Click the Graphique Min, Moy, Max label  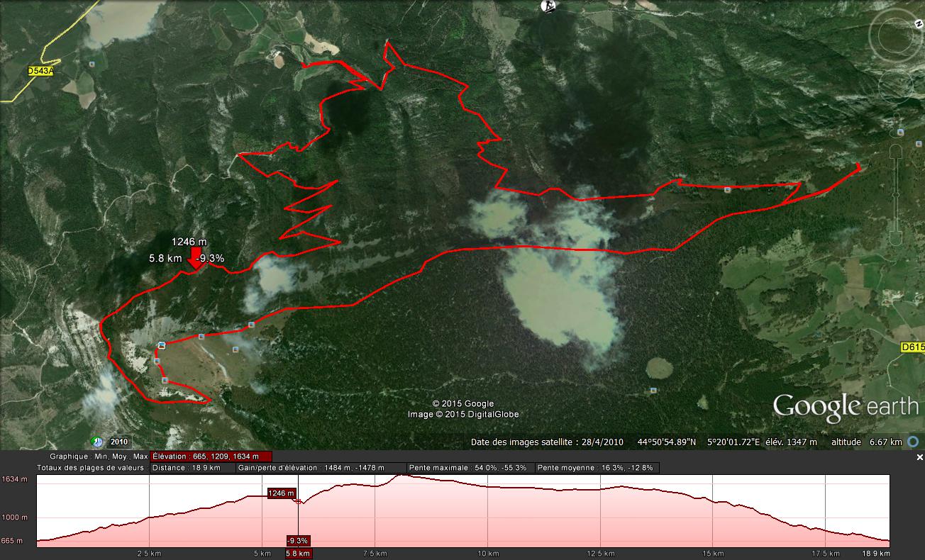click(99, 457)
